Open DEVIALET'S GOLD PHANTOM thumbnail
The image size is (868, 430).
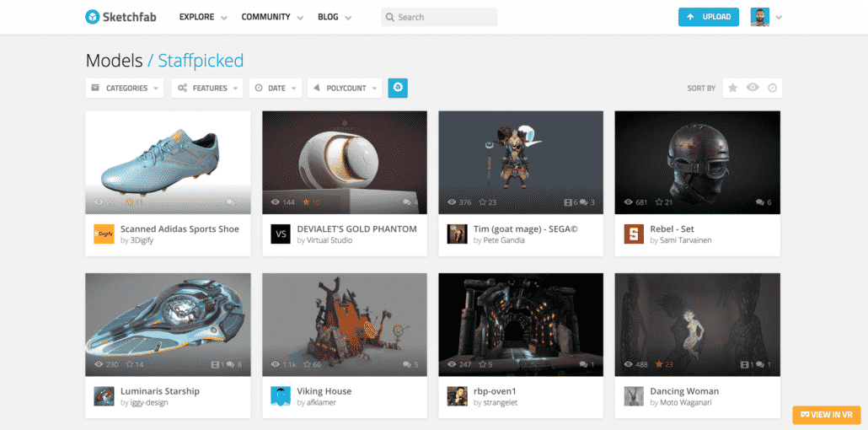pyautogui.click(x=345, y=163)
